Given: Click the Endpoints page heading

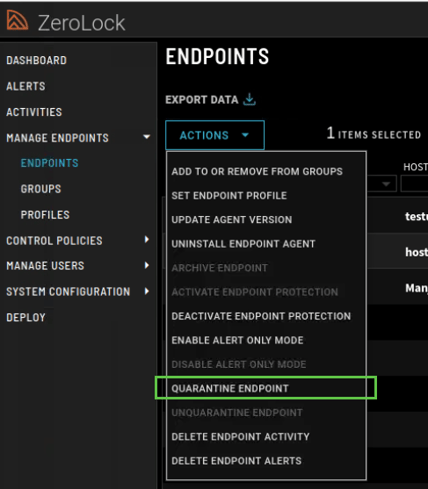Looking at the screenshot, I should [217, 56].
